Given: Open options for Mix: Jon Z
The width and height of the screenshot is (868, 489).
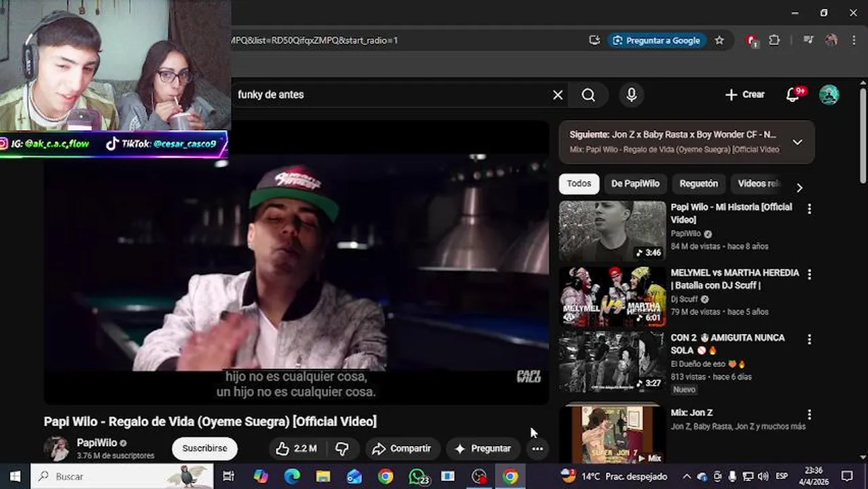Looking at the screenshot, I should coord(809,414).
